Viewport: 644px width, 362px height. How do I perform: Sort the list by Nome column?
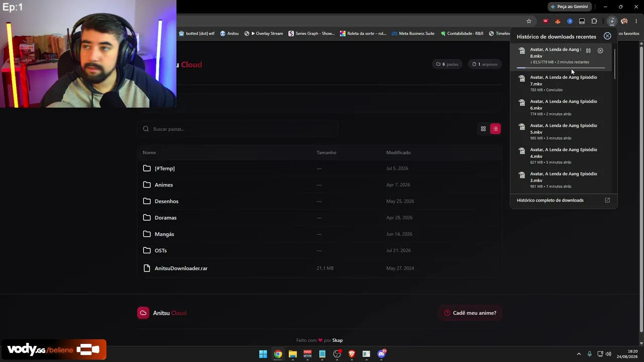[x=149, y=152]
